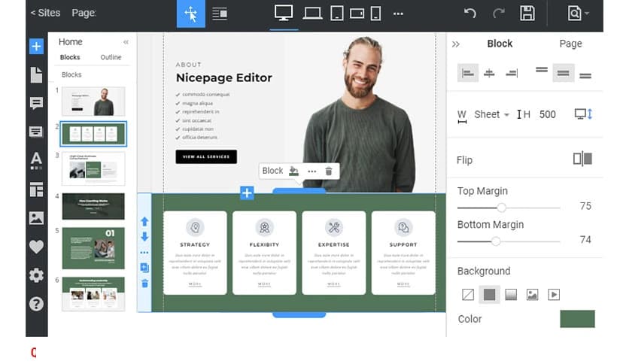Open more options dots in top bar
This screenshot has height=364, width=629.
click(398, 14)
